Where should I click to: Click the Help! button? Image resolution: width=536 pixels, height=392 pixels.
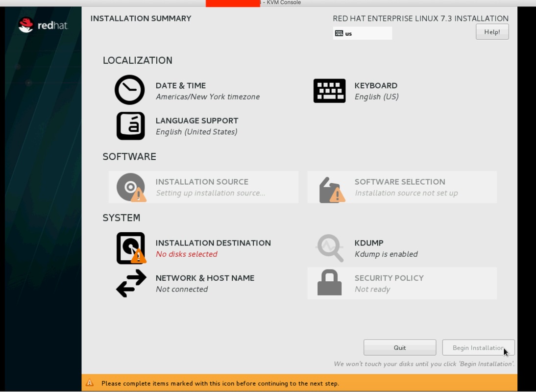492,32
